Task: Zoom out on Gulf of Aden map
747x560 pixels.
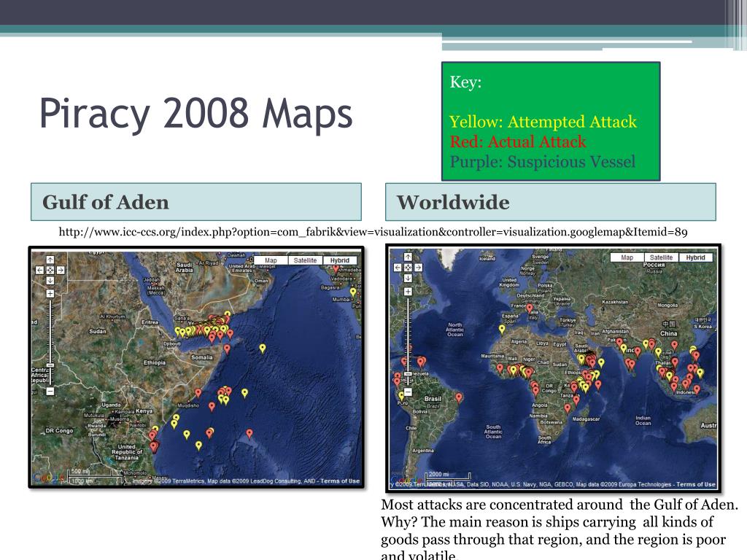Action: 50,392
